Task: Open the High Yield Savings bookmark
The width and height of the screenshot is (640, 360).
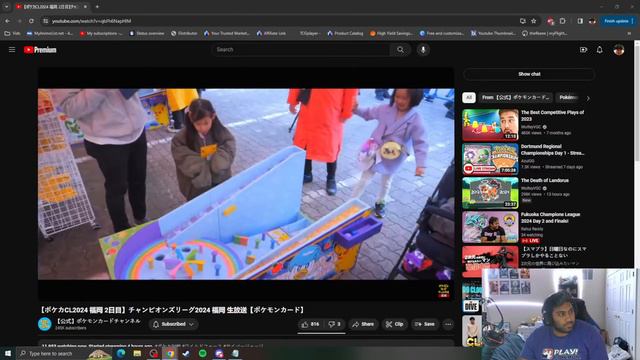Action: point(391,33)
